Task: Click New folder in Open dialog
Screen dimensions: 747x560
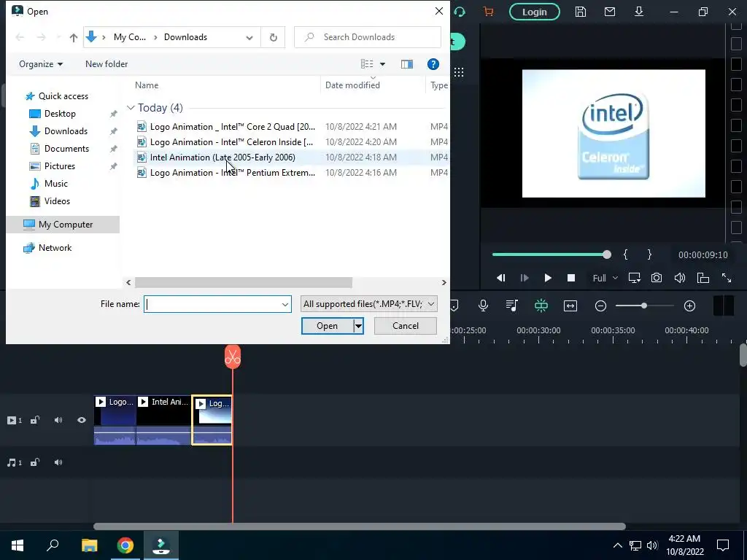Action: [107, 64]
